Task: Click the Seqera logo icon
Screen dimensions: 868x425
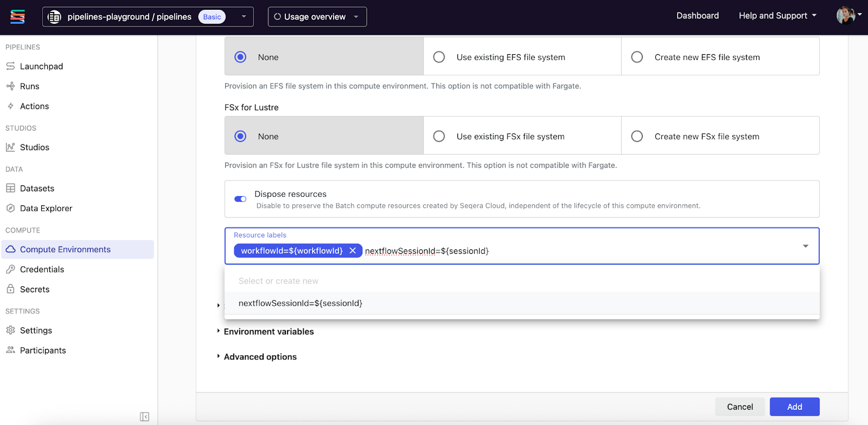Action: (17, 17)
